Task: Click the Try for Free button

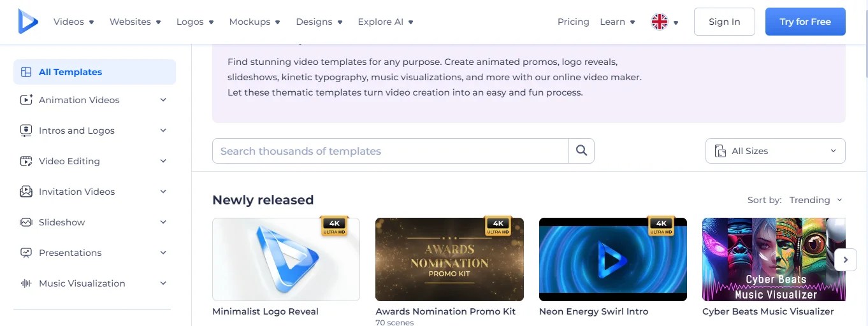Action: tap(806, 22)
